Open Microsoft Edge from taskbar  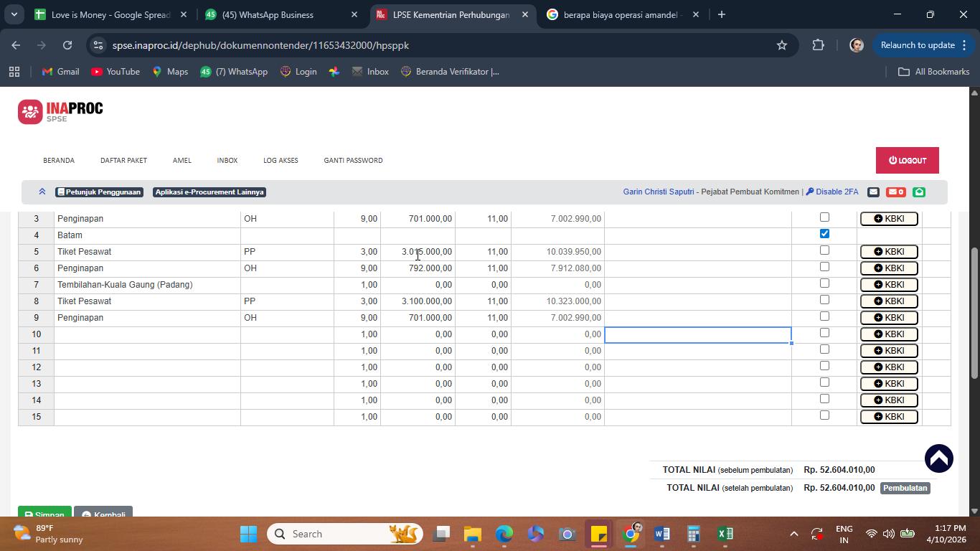[504, 534]
